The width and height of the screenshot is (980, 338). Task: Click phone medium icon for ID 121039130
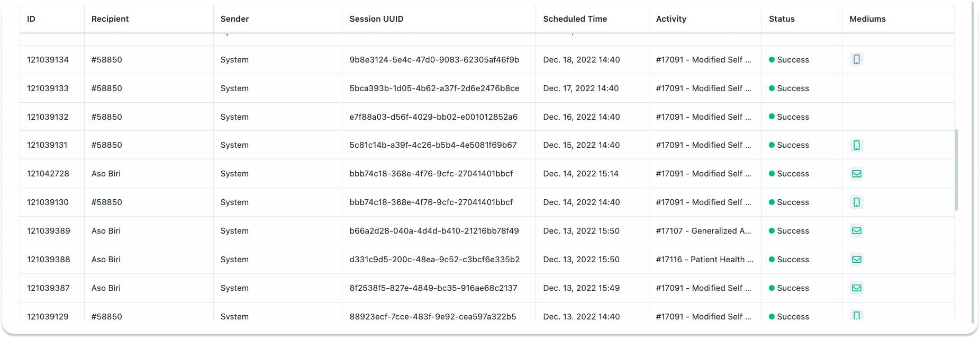[x=856, y=202]
